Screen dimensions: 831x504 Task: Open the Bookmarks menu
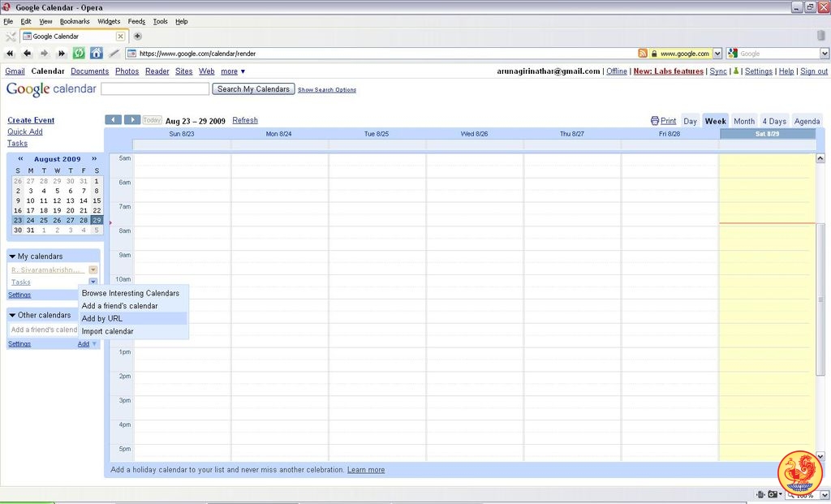tap(75, 21)
